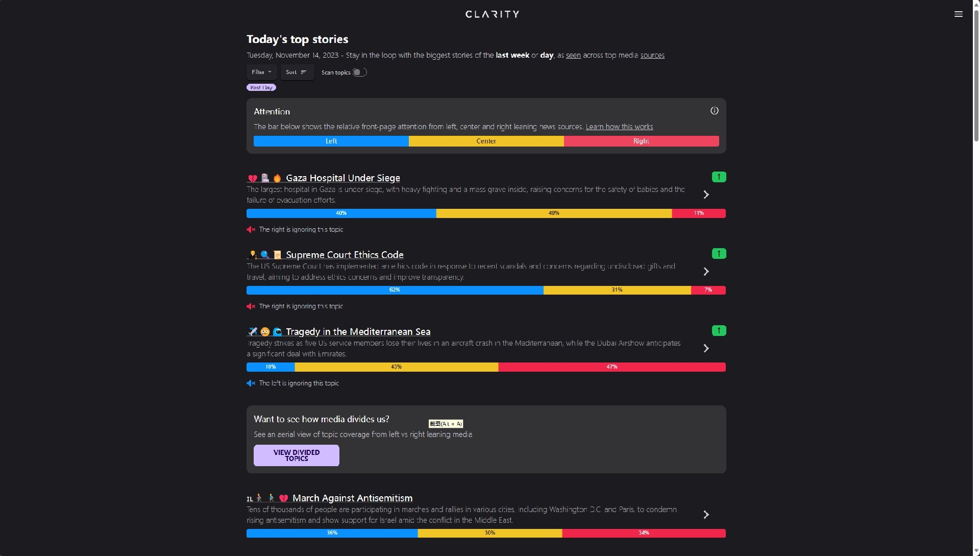Open the 'Learn how this works' link
This screenshot has height=556, width=980.
(x=619, y=127)
